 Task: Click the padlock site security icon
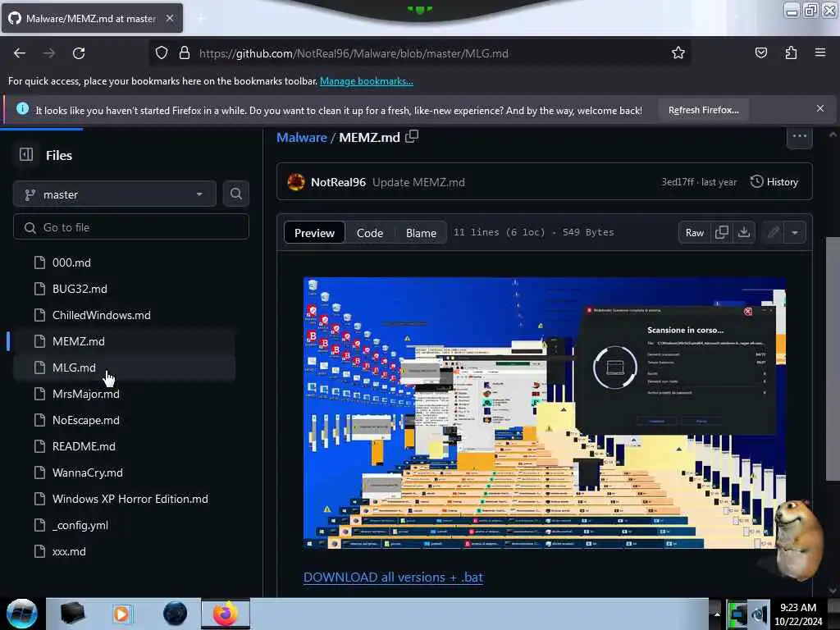pos(185,53)
